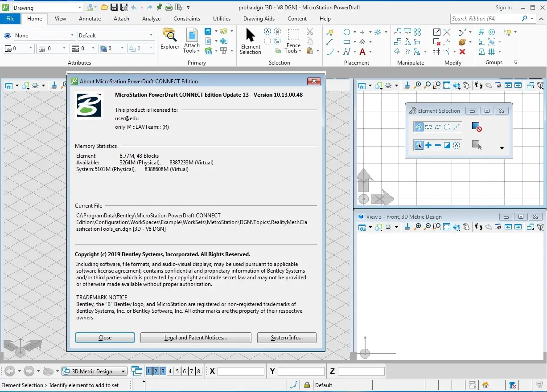Click the System Info button
Viewport: 547px width, 392px height.
(x=287, y=338)
